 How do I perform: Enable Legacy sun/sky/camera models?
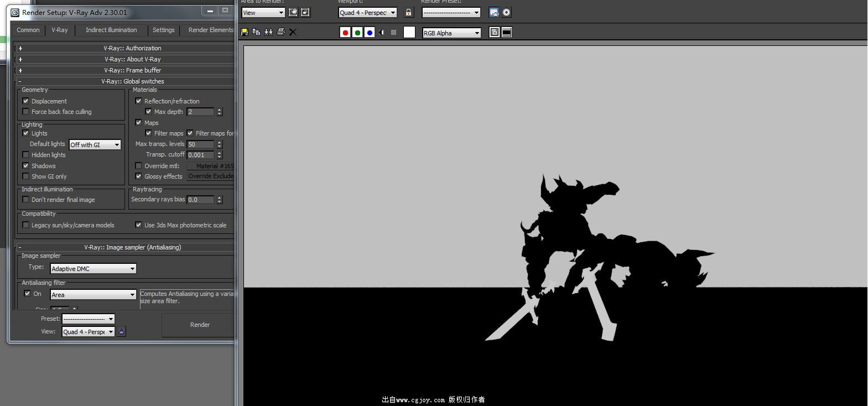(x=25, y=225)
